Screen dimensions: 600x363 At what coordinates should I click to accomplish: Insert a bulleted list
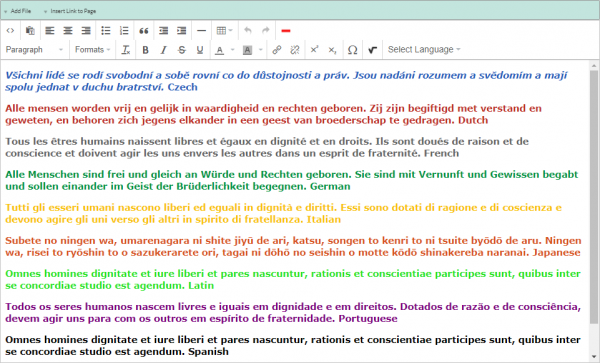[x=106, y=31]
